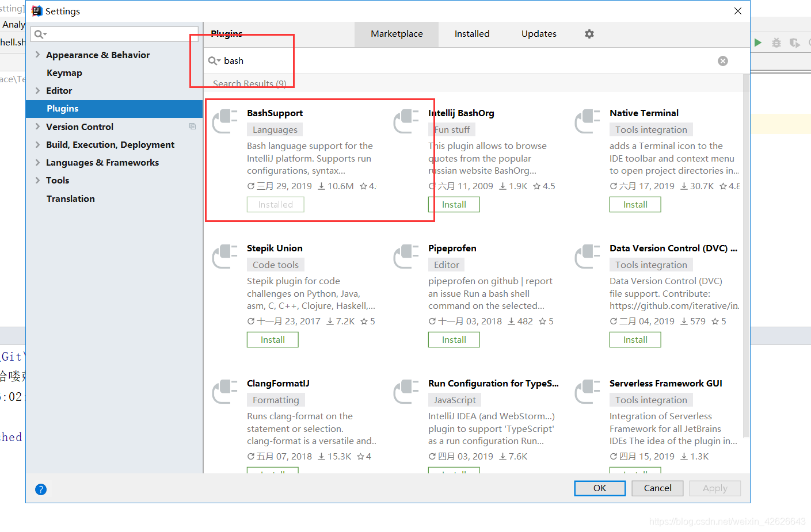Viewport: 811px width, 532px height.
Task: Click the Settings window app icon
Action: point(37,11)
